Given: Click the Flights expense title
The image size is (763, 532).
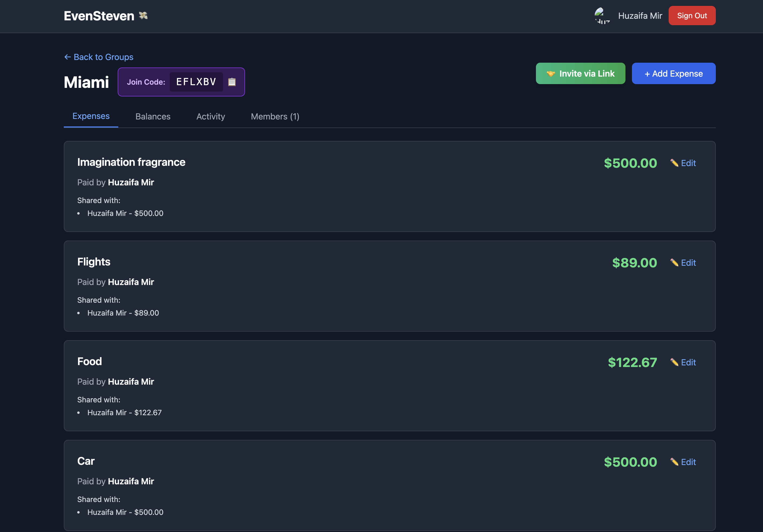Looking at the screenshot, I should 94,262.
